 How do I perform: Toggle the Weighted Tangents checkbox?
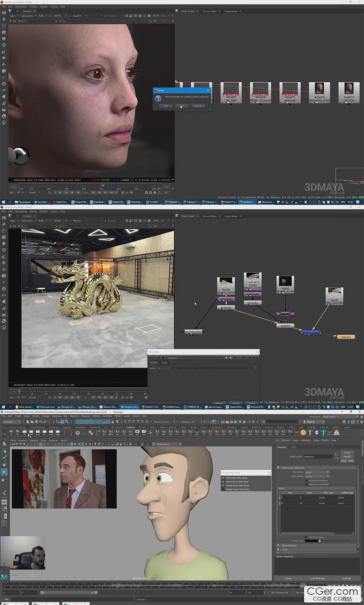point(307,480)
